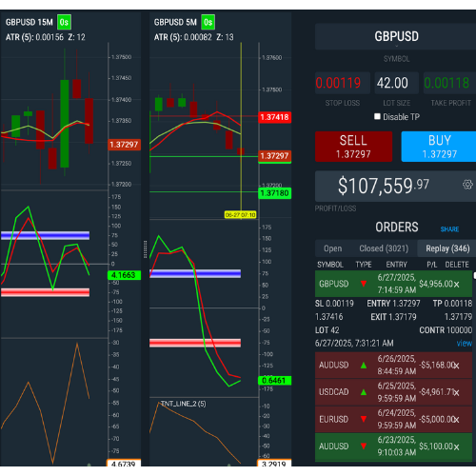Select the EURUSD order row at 9:59:59 AM
The image size is (476, 476).
pos(393,419)
